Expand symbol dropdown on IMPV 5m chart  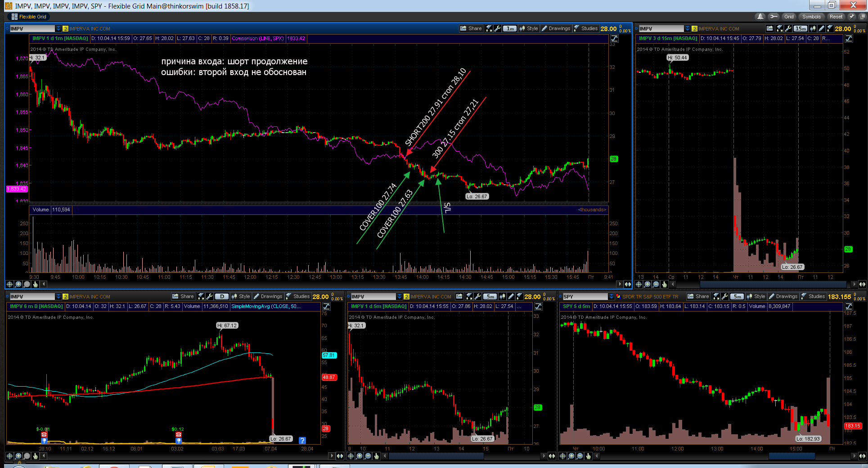(x=399, y=297)
